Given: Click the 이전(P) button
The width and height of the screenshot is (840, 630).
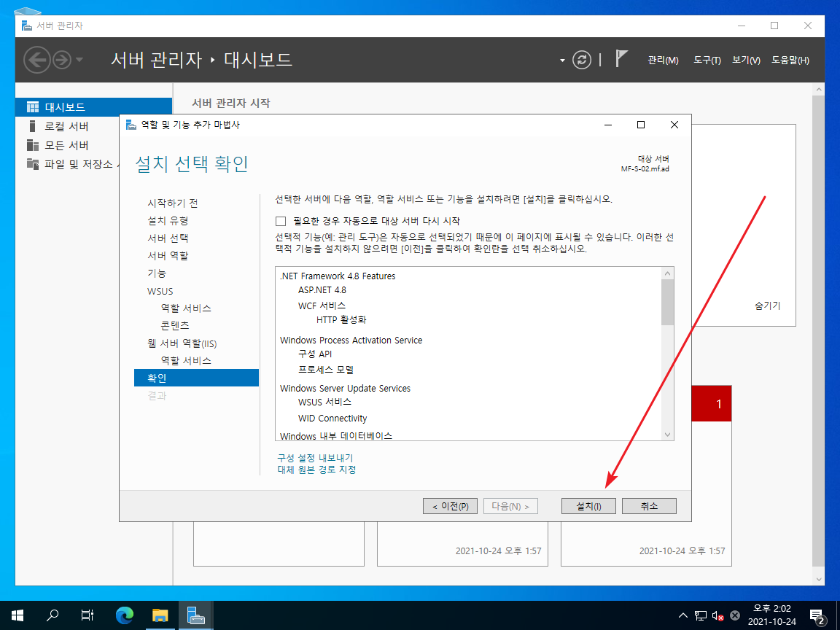Looking at the screenshot, I should pos(450,506).
